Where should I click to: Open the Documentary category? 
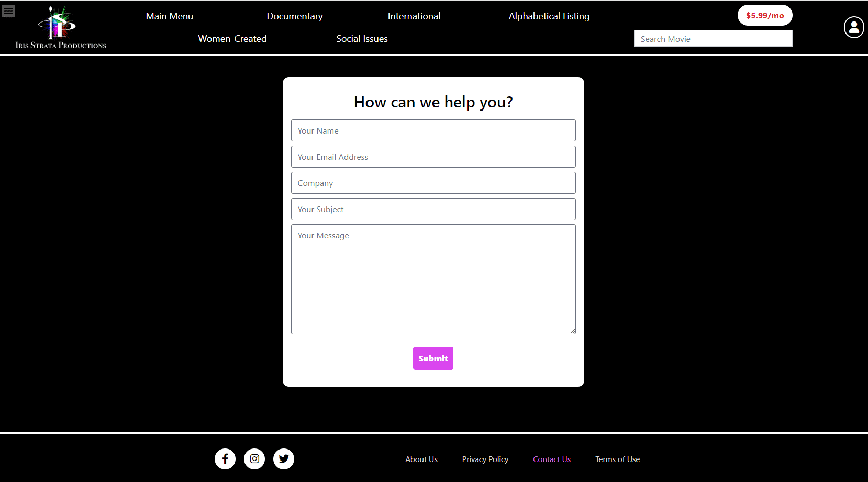(295, 16)
